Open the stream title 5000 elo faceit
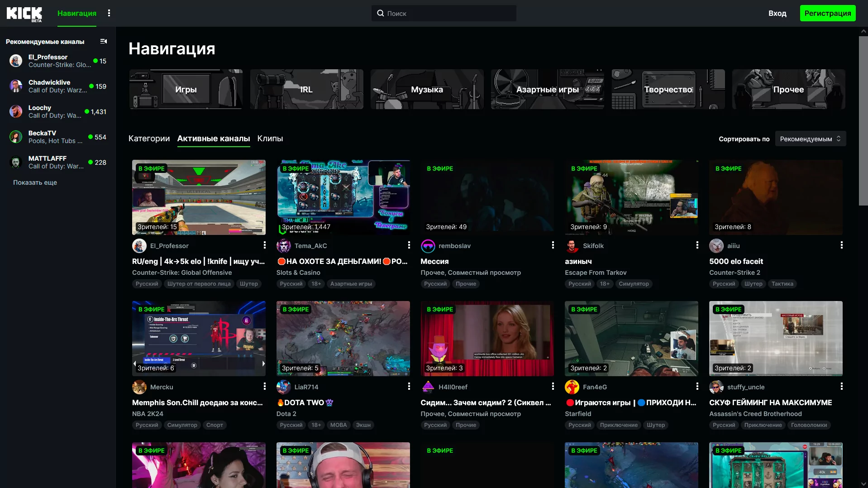Viewport: 868px width, 488px height. point(736,261)
